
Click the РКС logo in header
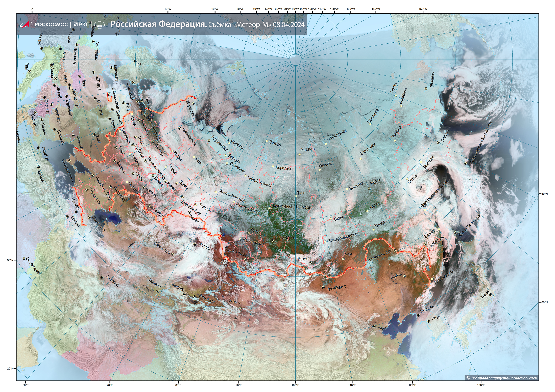coord(81,24)
